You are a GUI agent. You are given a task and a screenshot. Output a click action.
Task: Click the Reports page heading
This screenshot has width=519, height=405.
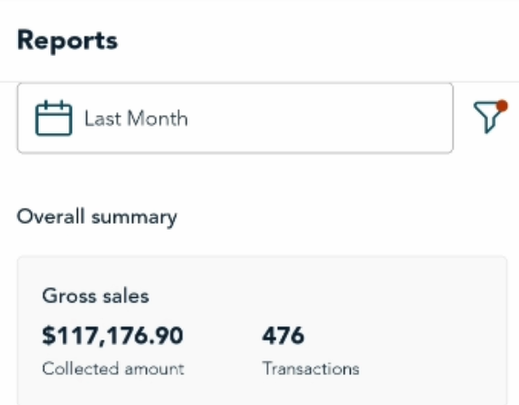tap(67, 41)
